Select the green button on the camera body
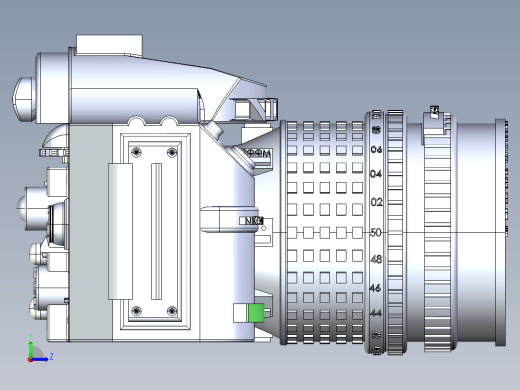This screenshot has width=520, height=390. [256, 313]
